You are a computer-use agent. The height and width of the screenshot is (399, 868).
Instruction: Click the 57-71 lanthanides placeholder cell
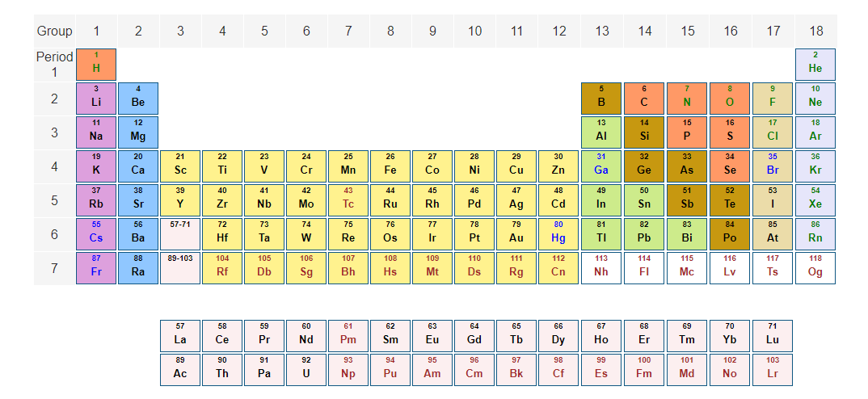(x=180, y=234)
